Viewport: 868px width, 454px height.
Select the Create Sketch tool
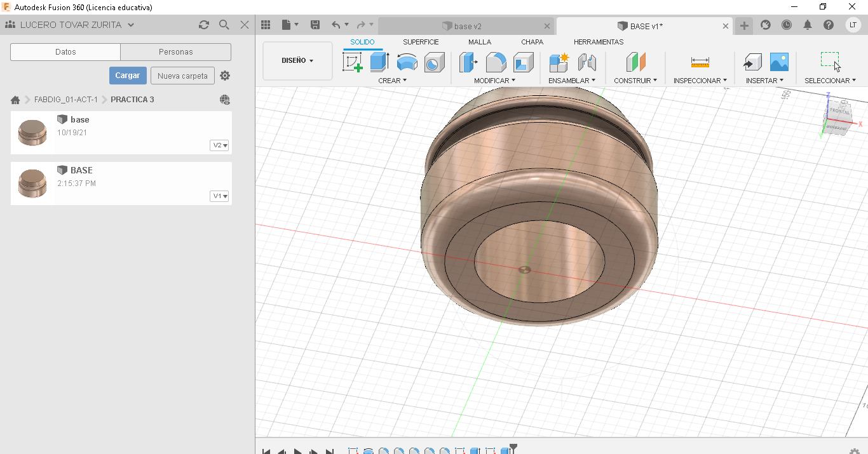pos(353,62)
